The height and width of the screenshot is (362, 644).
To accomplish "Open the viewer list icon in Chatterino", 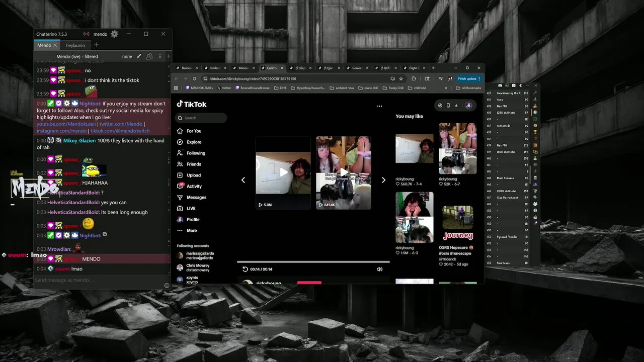I will pos(149,56).
